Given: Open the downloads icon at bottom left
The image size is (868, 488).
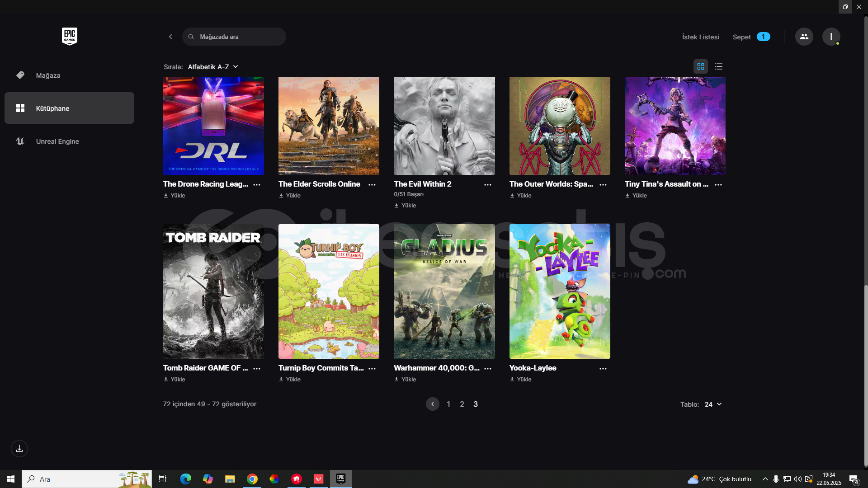Looking at the screenshot, I should 19,449.
